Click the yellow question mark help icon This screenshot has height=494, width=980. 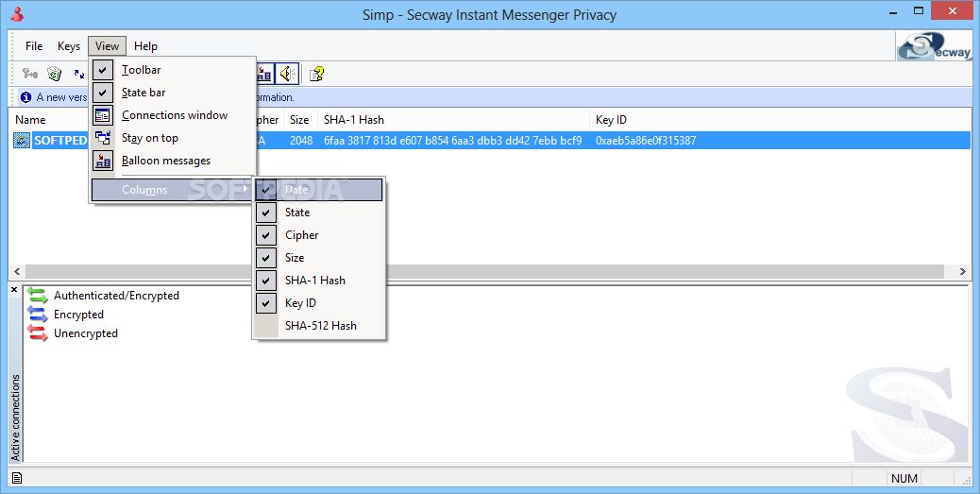[x=317, y=75]
